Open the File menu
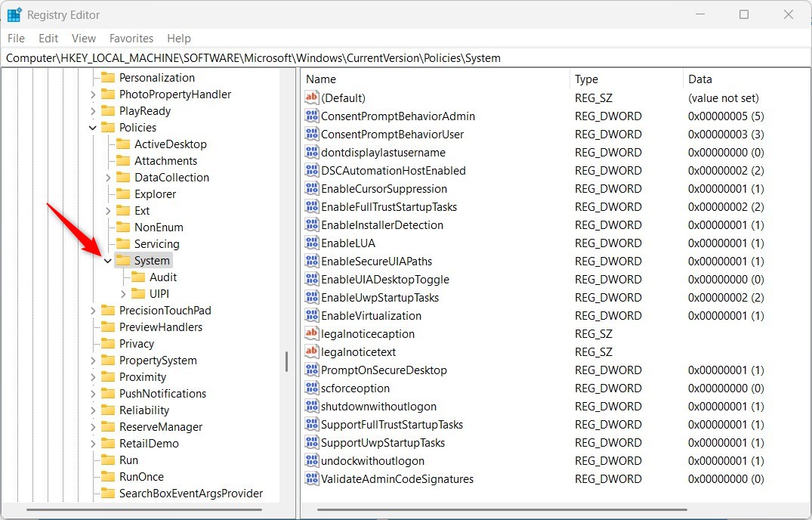The width and height of the screenshot is (812, 520). coord(16,39)
